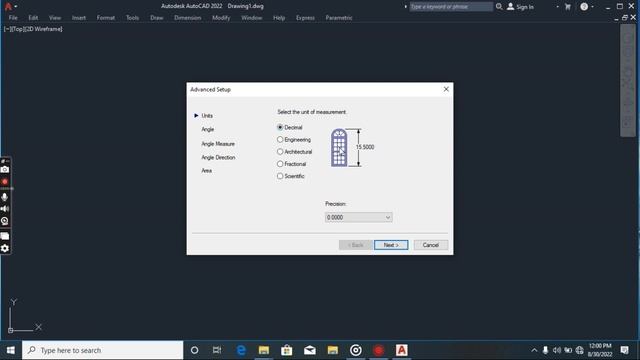The width and height of the screenshot is (640, 360).
Task: Open the File menu
Action: point(13,18)
